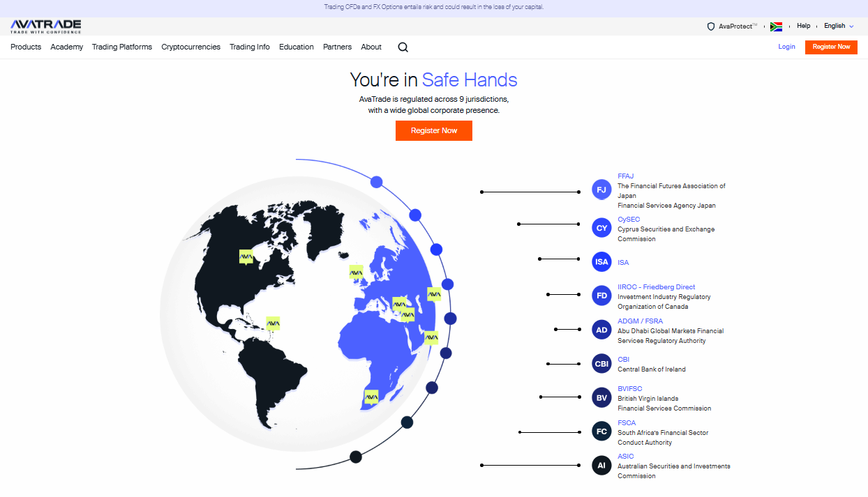Open the ASIC regulator link
Image resolution: width=868 pixels, height=497 pixels.
pyautogui.click(x=625, y=457)
